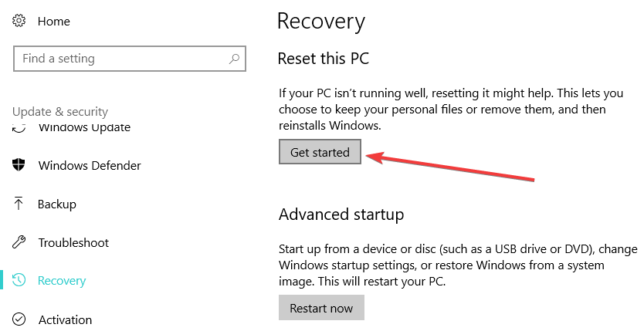Focus the Find a setting search field
Image resolution: width=644 pixels, height=331 pixels.
[116, 59]
